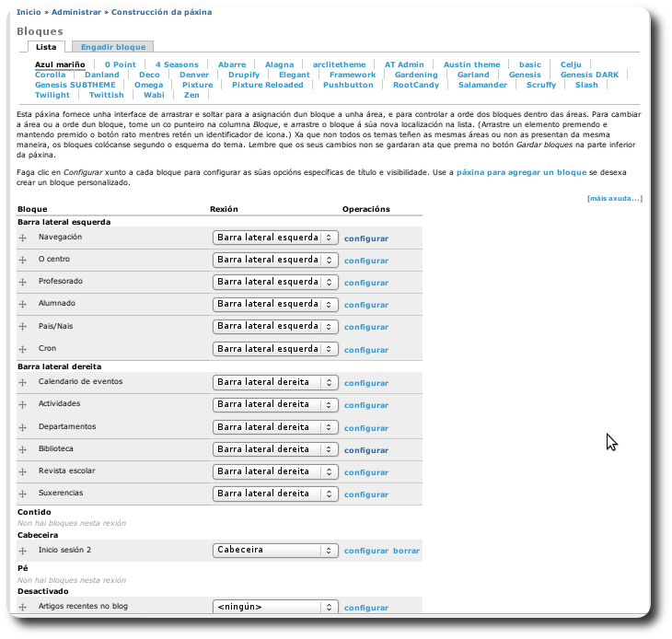Click drag handle for Profesorado block
The width and height of the screenshot is (672, 639).
tap(23, 283)
